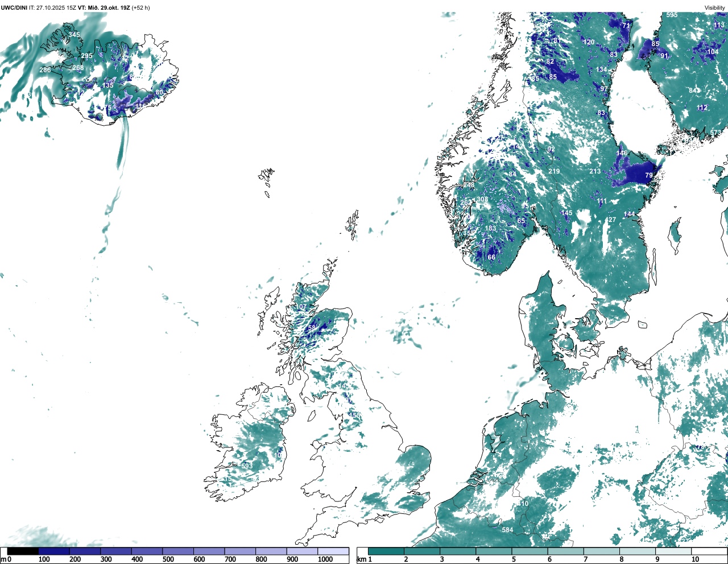Click the '107' value over northern Scotland
This screenshot has width=728, height=564.
tap(301, 307)
